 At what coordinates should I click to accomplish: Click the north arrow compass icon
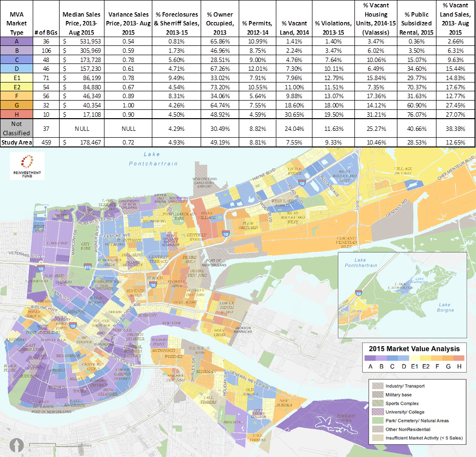point(18,445)
